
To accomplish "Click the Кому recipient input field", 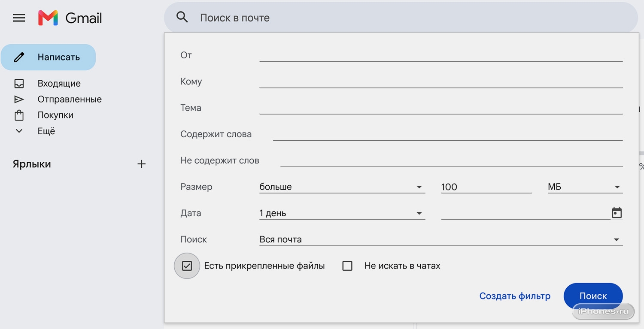I will [x=441, y=81].
